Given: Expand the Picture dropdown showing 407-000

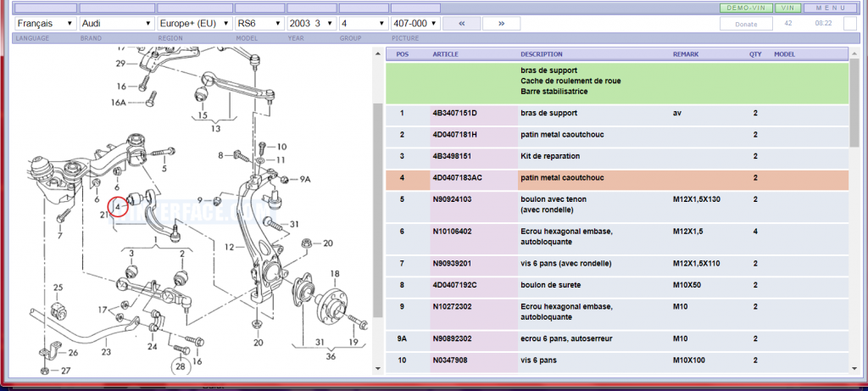Looking at the screenshot, I should click(416, 23).
